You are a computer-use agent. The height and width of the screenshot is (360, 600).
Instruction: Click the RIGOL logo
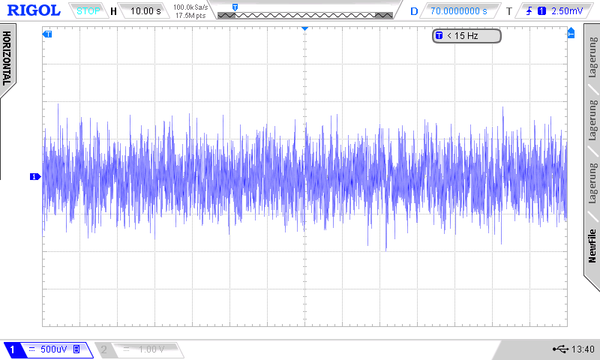[34, 10]
